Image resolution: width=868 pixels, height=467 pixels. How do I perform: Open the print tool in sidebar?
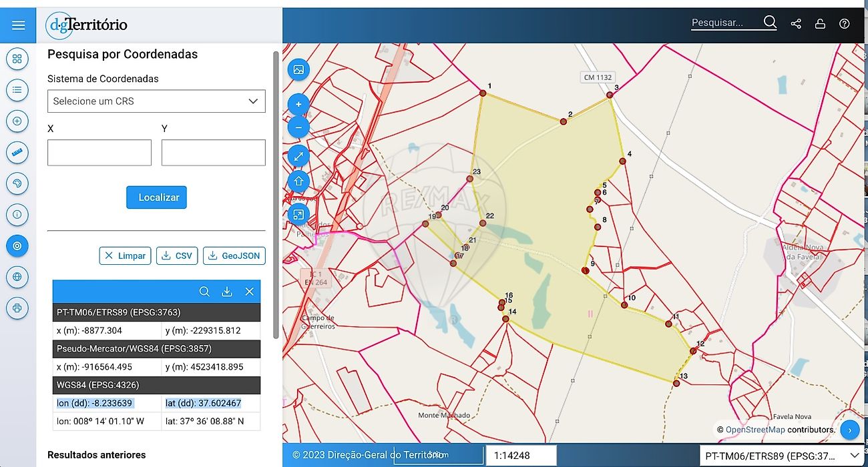(x=17, y=308)
